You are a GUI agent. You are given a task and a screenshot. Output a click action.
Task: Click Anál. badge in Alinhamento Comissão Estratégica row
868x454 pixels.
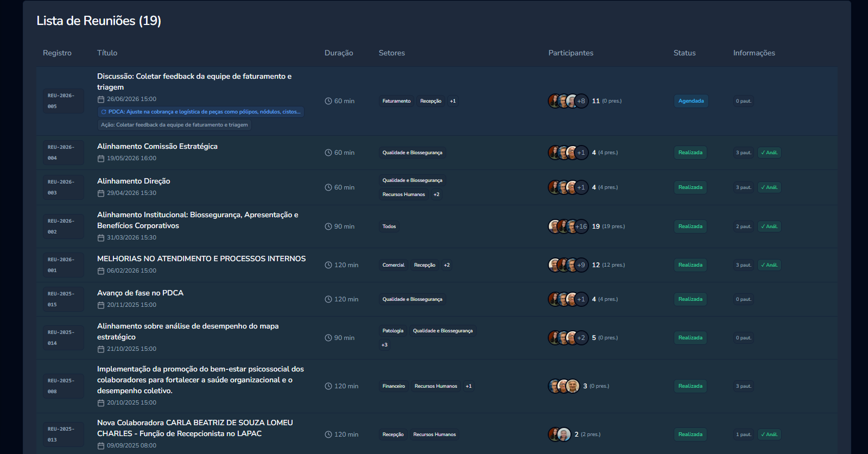coord(769,153)
